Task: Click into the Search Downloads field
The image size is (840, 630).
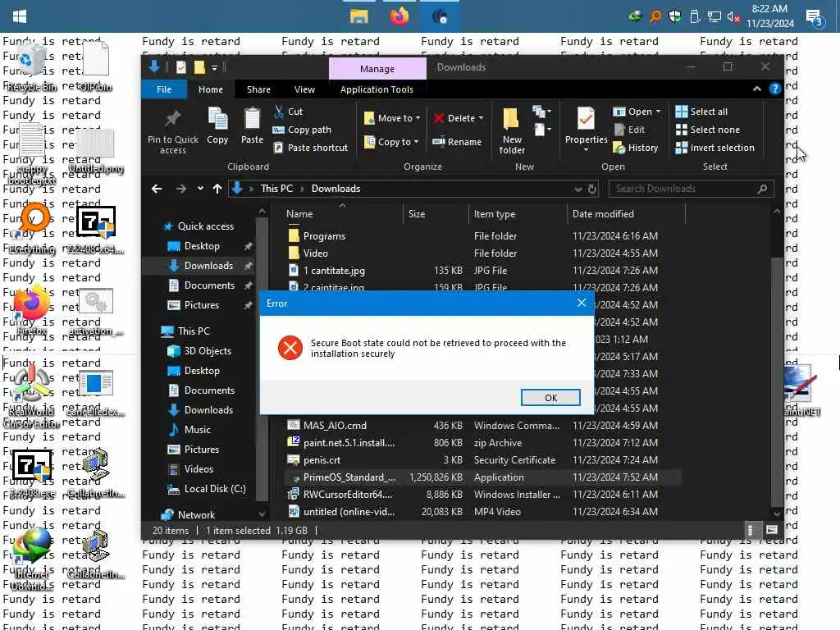Action: [x=691, y=189]
